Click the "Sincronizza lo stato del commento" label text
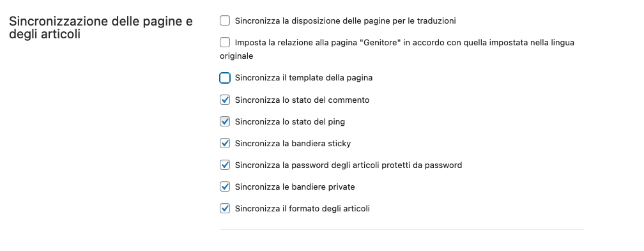This screenshot has height=251, width=644. 302,100
